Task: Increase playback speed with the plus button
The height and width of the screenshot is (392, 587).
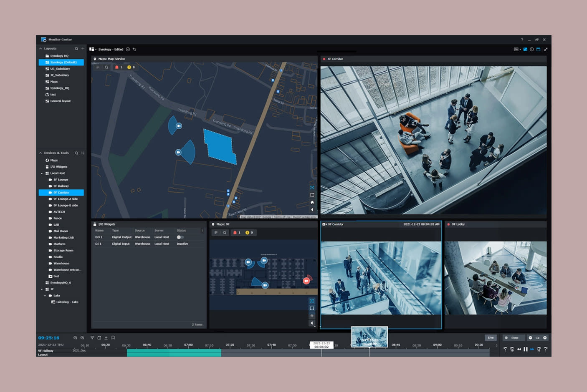Action: pos(545,338)
